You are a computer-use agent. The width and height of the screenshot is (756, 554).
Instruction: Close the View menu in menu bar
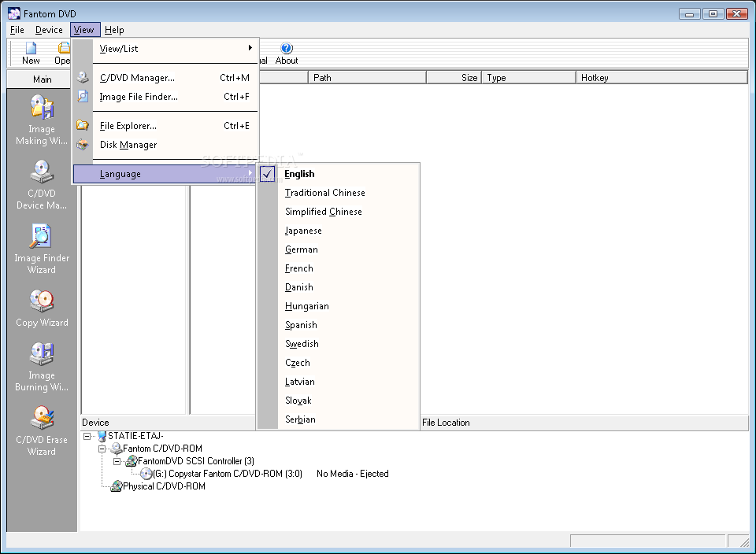tap(85, 30)
